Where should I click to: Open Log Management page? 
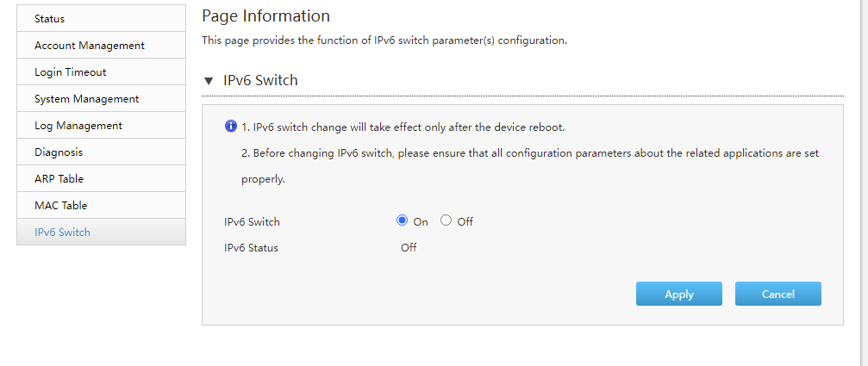pos(102,125)
